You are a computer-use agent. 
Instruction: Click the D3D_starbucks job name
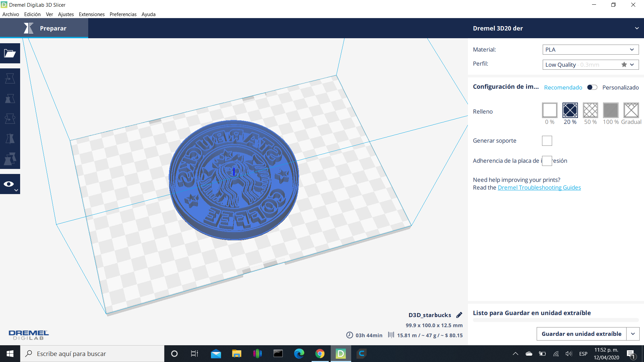pos(430,315)
